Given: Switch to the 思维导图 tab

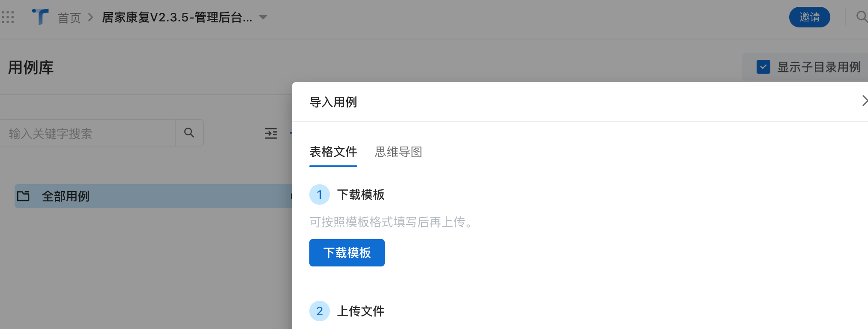Looking at the screenshot, I should tap(398, 152).
